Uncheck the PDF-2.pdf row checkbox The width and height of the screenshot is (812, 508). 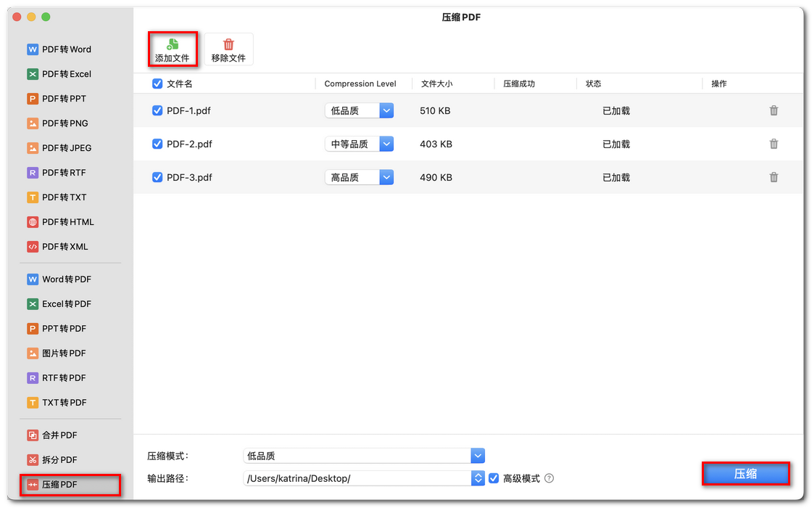click(157, 144)
